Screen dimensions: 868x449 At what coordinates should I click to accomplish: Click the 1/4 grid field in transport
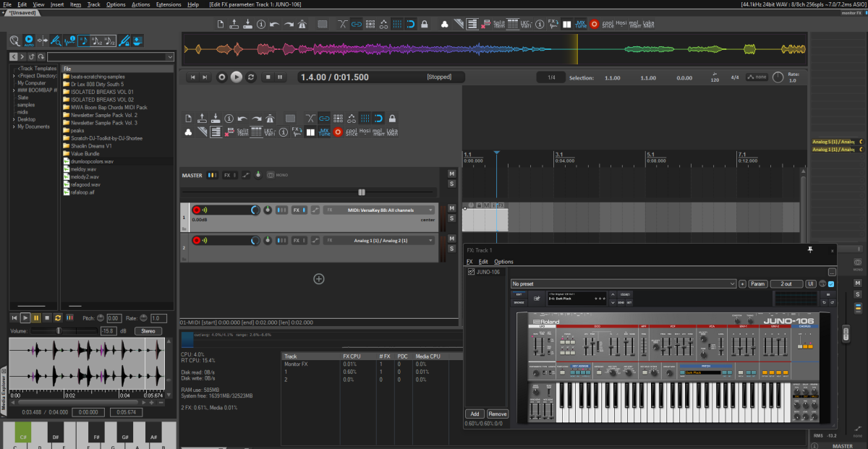click(x=551, y=77)
